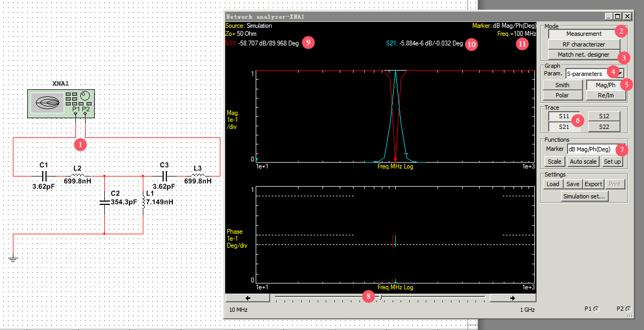Enable the S22 trace
The height and width of the screenshot is (330, 644).
coord(604,127)
